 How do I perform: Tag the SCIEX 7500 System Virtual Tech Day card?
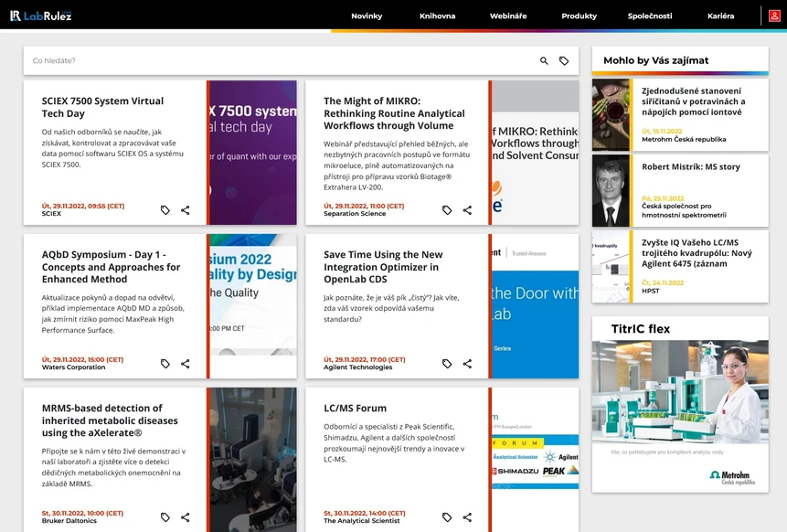pyautogui.click(x=165, y=210)
